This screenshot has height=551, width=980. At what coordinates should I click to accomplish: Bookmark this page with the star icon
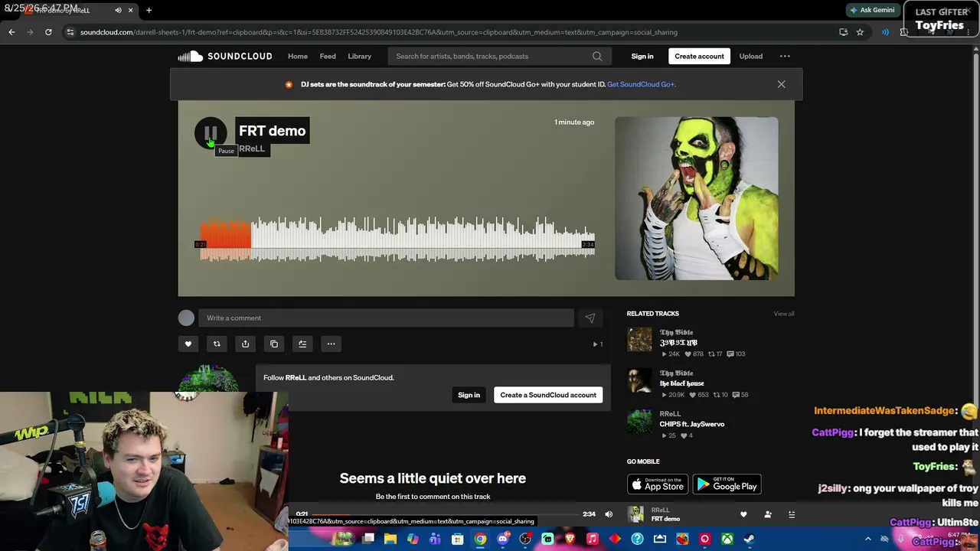coord(860,32)
